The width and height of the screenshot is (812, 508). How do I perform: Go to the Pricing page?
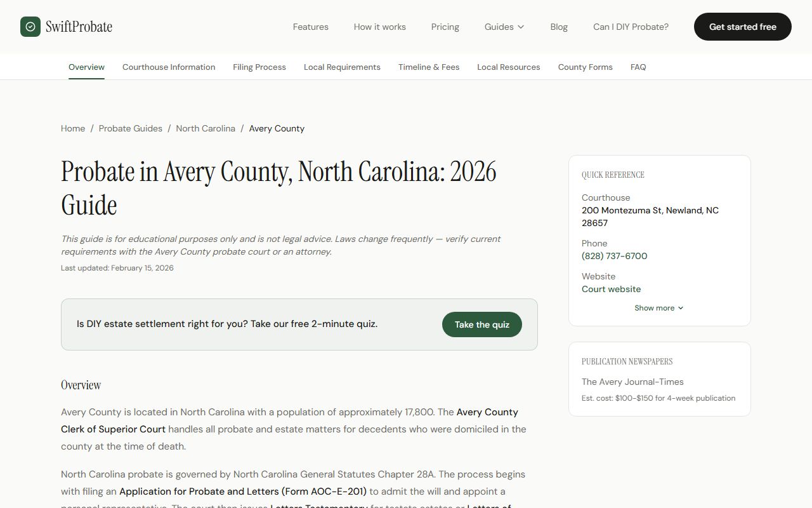pos(445,27)
